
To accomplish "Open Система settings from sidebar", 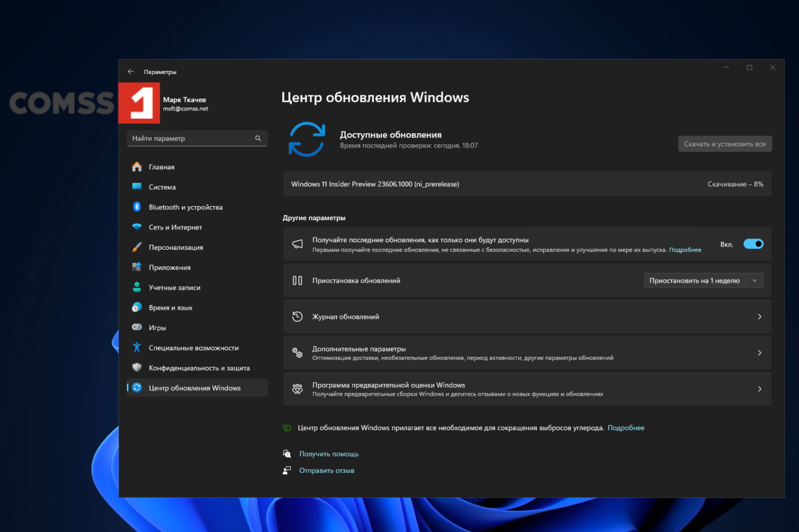I will point(162,187).
